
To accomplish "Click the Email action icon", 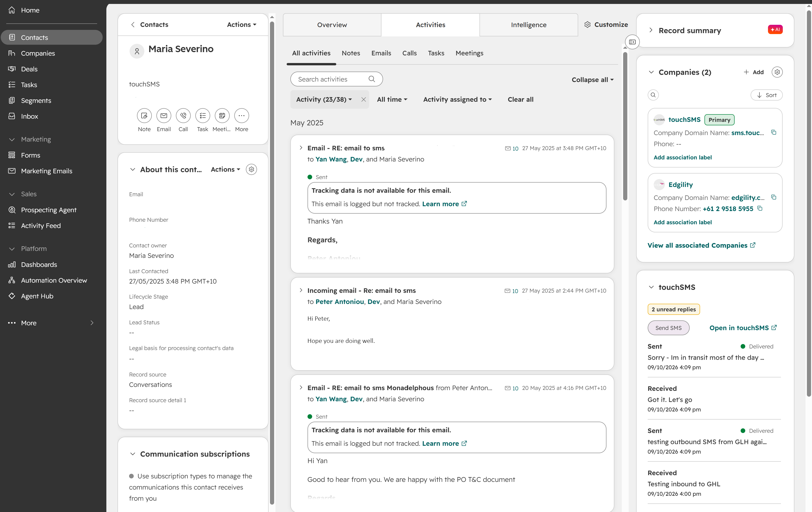I will click(164, 116).
